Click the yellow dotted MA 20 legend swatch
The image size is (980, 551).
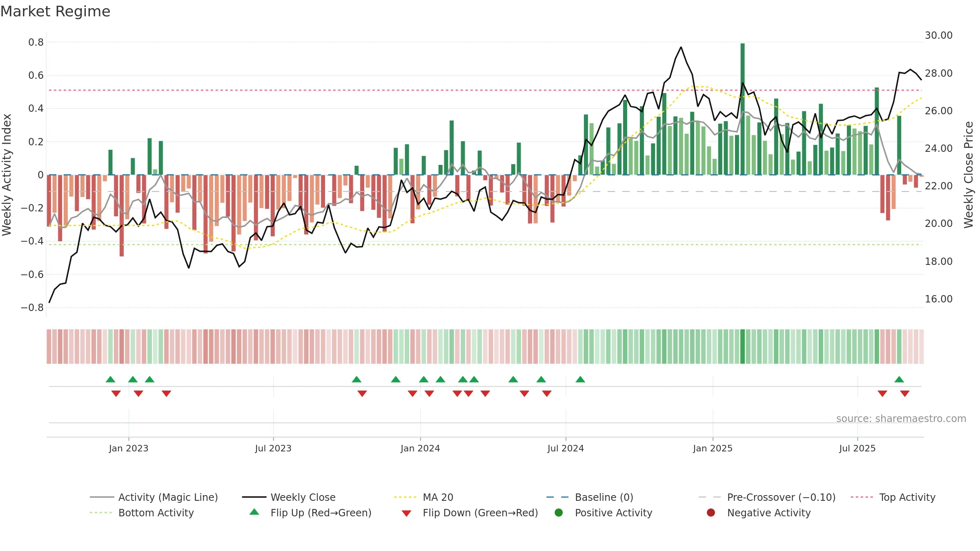click(405, 497)
